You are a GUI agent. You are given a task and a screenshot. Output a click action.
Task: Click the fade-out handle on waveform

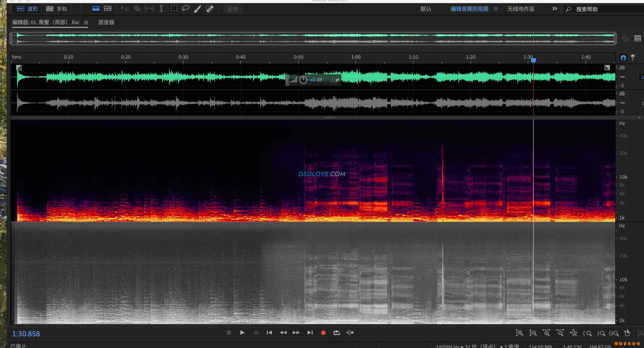tap(607, 67)
